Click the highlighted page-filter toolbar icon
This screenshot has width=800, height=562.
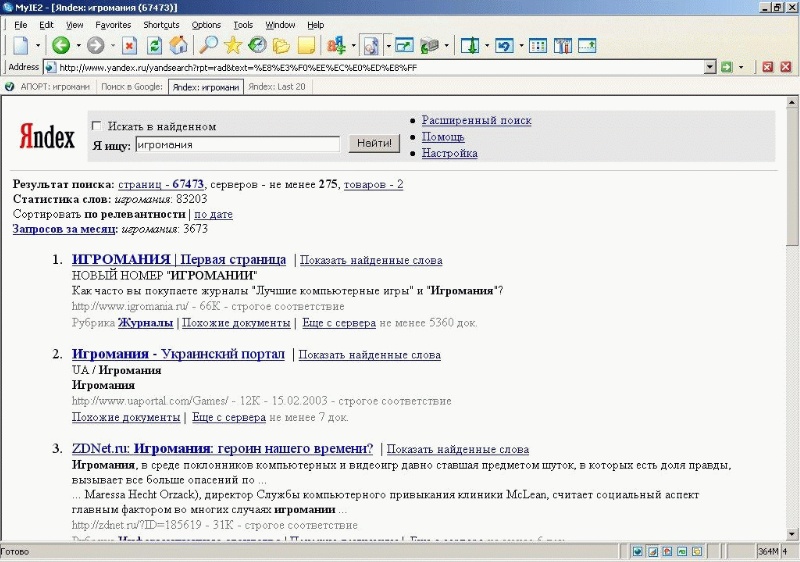(371, 46)
